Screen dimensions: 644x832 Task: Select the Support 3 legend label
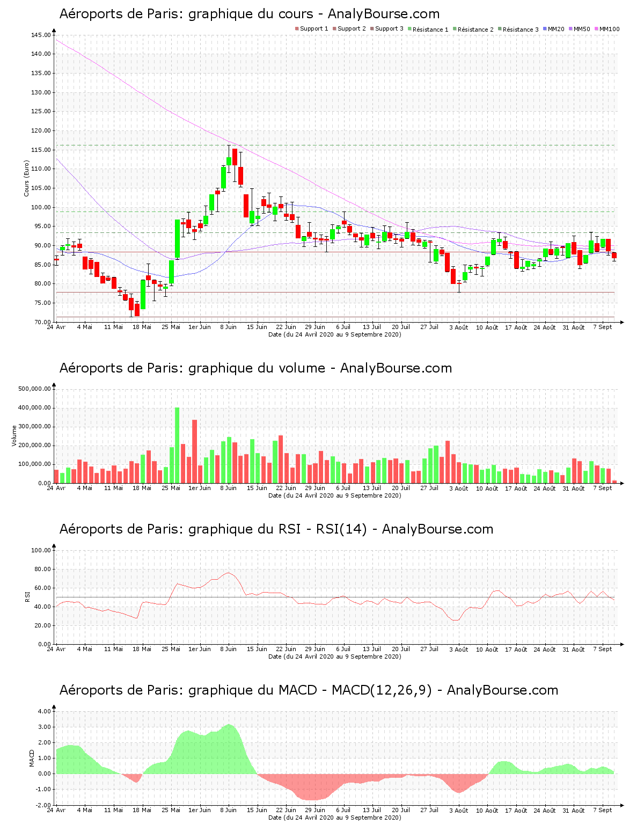pyautogui.click(x=389, y=29)
